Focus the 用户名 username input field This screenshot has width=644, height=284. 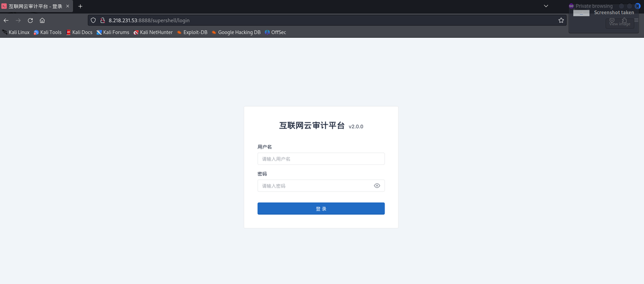pos(321,159)
